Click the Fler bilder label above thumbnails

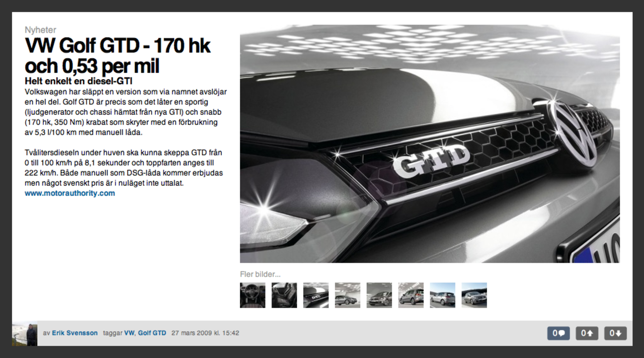pos(260,274)
